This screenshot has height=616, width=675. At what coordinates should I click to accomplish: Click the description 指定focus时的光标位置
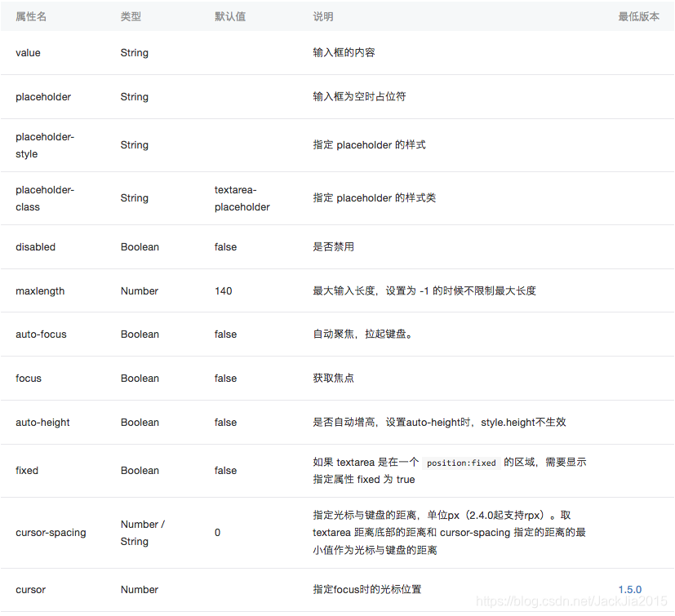tap(367, 589)
